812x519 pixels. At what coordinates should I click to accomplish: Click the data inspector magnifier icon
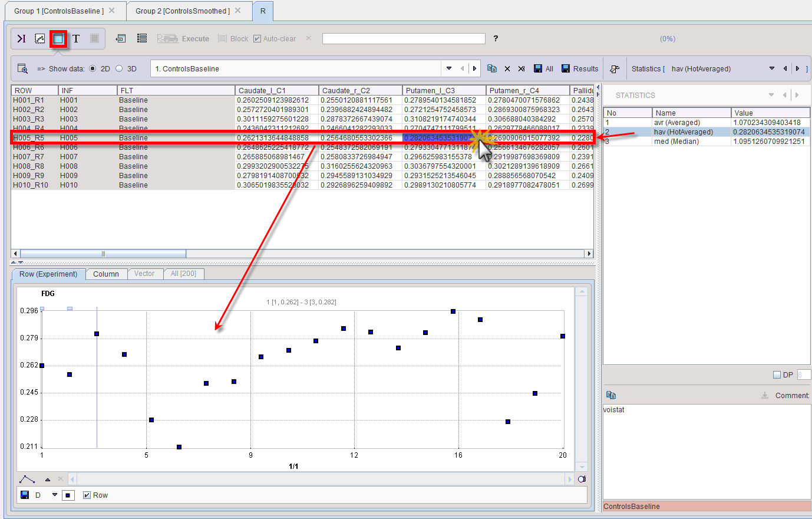point(22,68)
